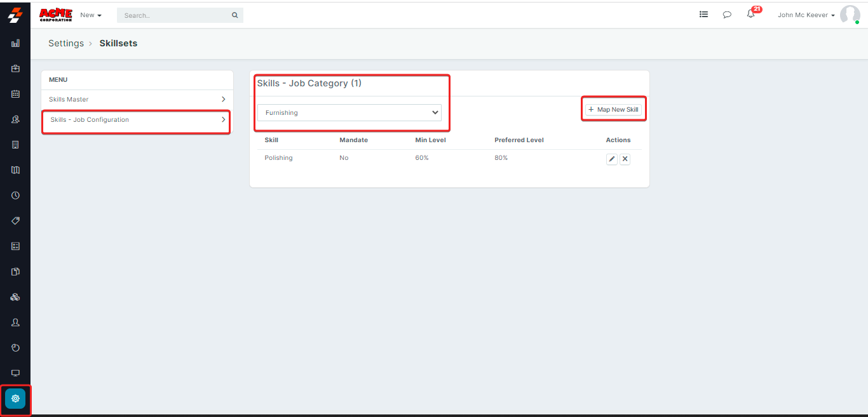Open the John Mc Keever user menu
Screen dimensions: 868x417
(x=806, y=15)
